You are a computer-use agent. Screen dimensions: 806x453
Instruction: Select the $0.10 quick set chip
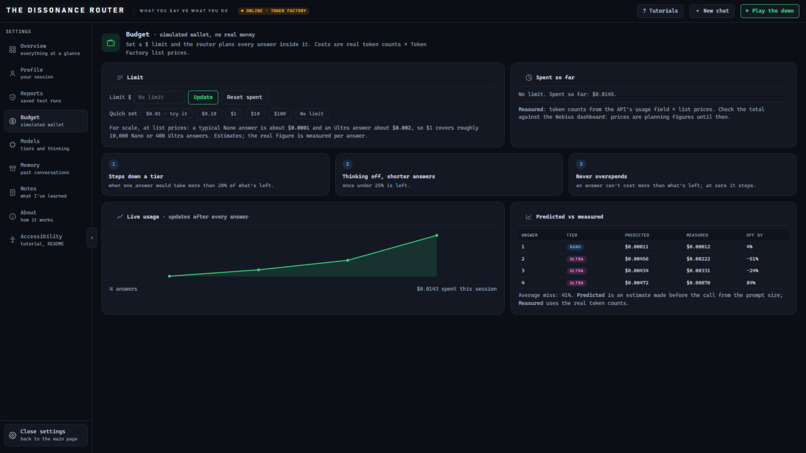(x=209, y=114)
